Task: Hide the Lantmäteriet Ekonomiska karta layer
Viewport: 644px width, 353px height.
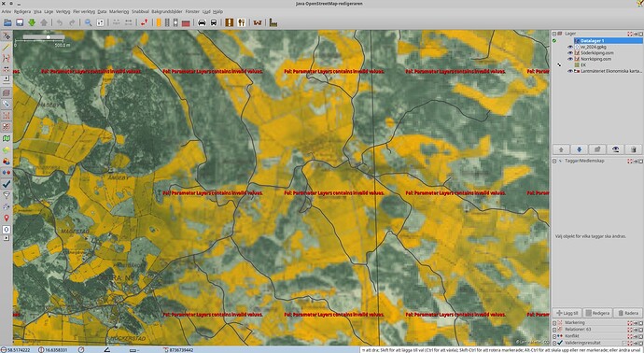Action: [x=570, y=71]
